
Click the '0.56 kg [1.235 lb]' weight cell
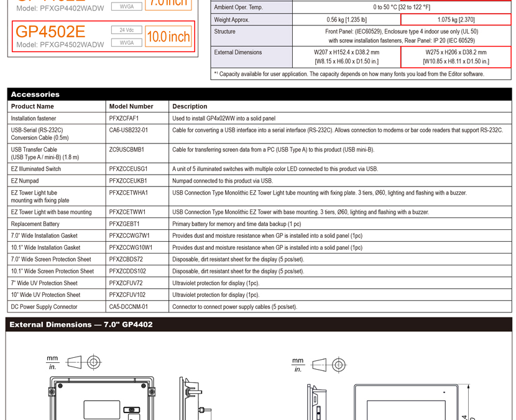pos(346,20)
